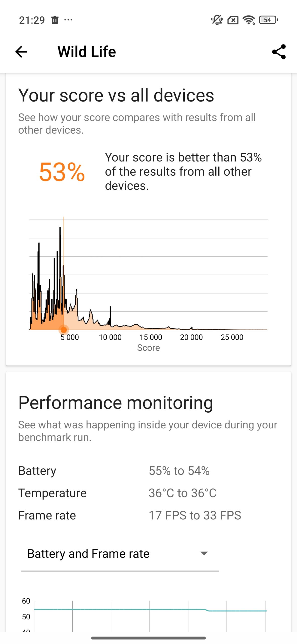Image resolution: width=297 pixels, height=644 pixels.
Task: Tap the Your score vs all devices heading
Action: (116, 95)
